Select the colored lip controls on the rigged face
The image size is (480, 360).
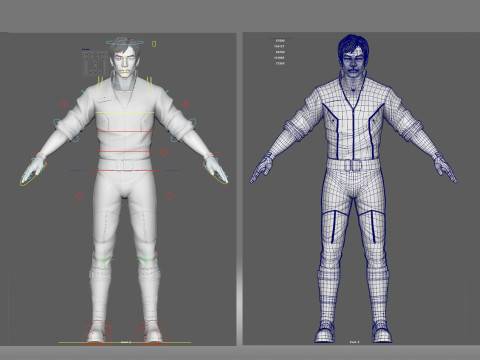(x=124, y=71)
